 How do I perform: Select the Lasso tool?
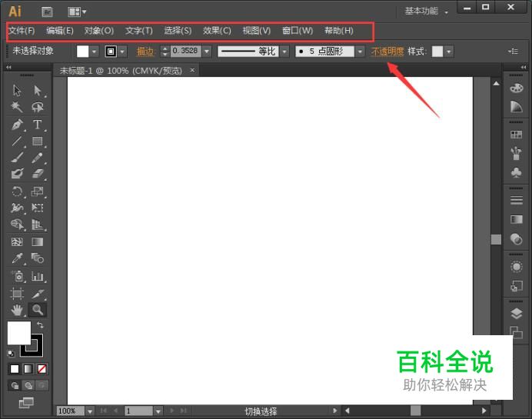point(38,107)
